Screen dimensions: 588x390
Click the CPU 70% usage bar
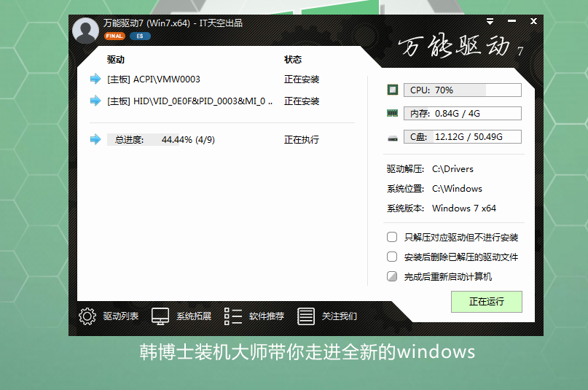click(463, 90)
